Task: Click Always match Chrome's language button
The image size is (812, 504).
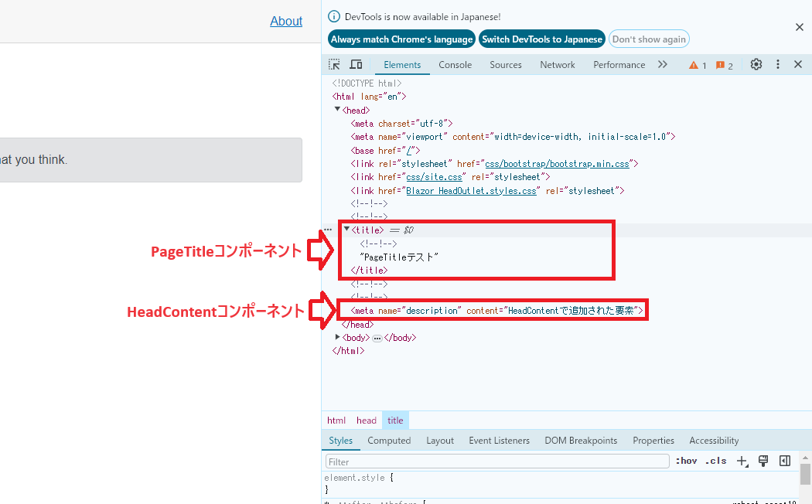Action: (x=402, y=39)
